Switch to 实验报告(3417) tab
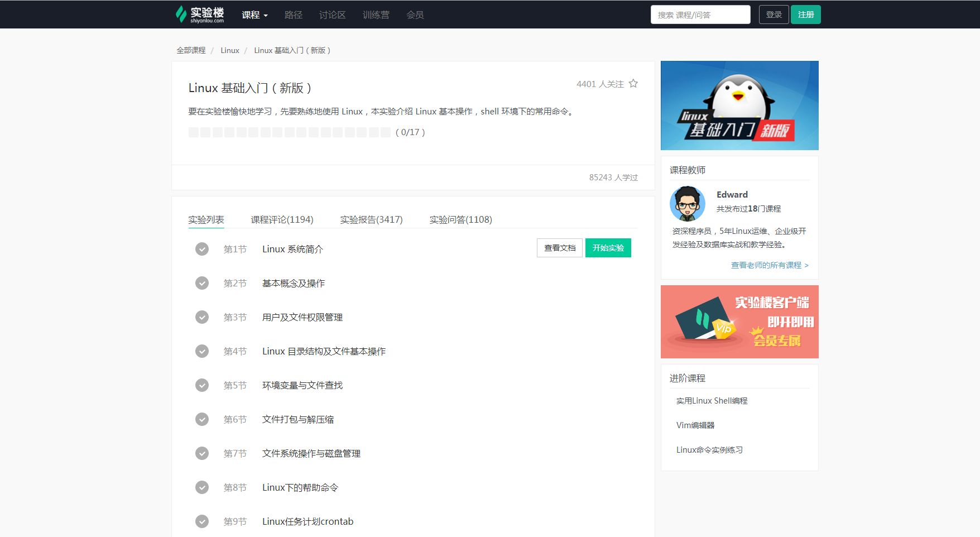The width and height of the screenshot is (980, 537). [x=372, y=219]
